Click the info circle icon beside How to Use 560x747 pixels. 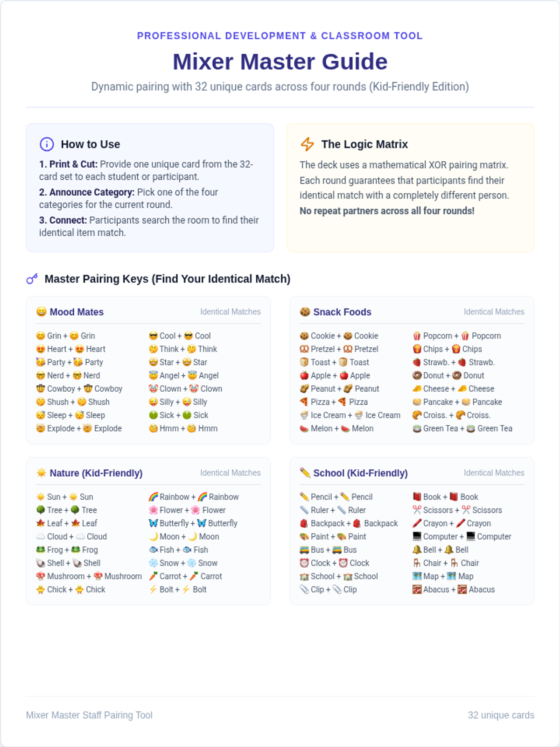tap(47, 144)
